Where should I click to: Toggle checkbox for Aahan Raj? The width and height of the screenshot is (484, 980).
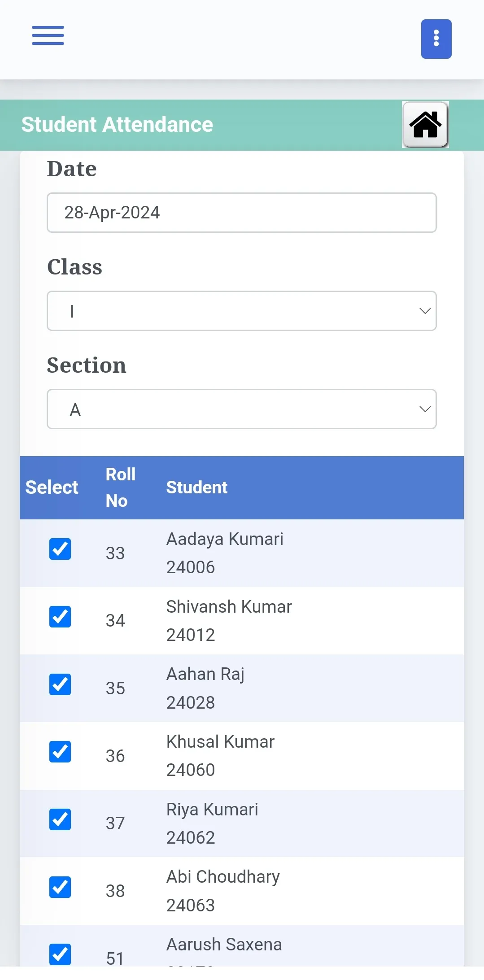60,684
